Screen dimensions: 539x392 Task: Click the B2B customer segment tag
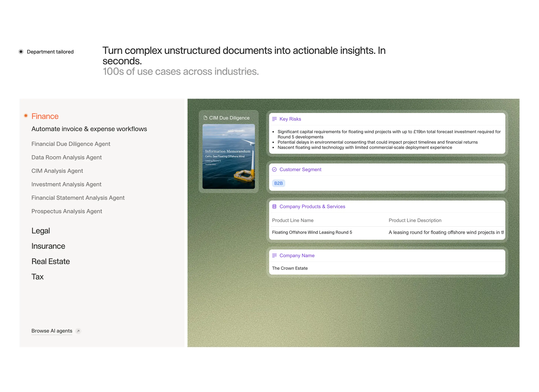[x=278, y=183]
